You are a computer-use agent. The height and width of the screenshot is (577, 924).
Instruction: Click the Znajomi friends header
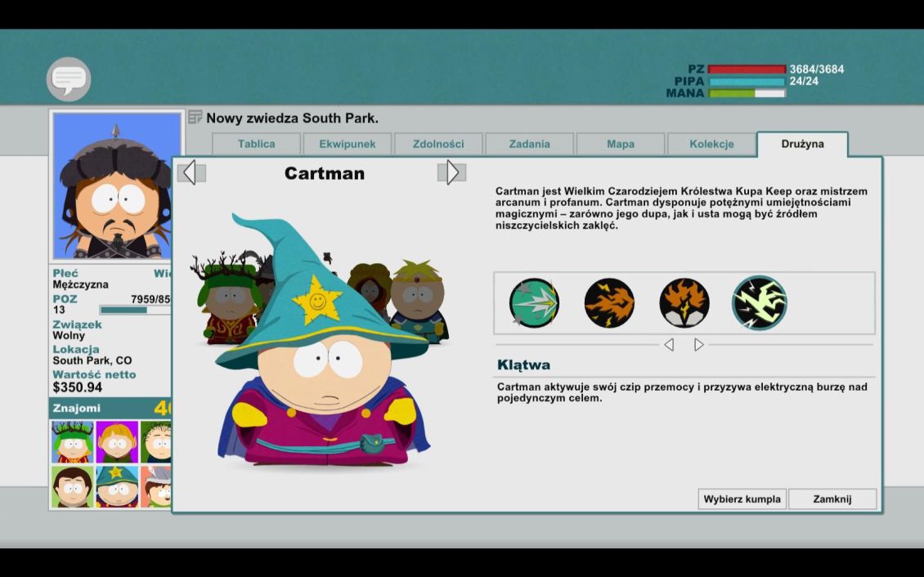click(110, 408)
